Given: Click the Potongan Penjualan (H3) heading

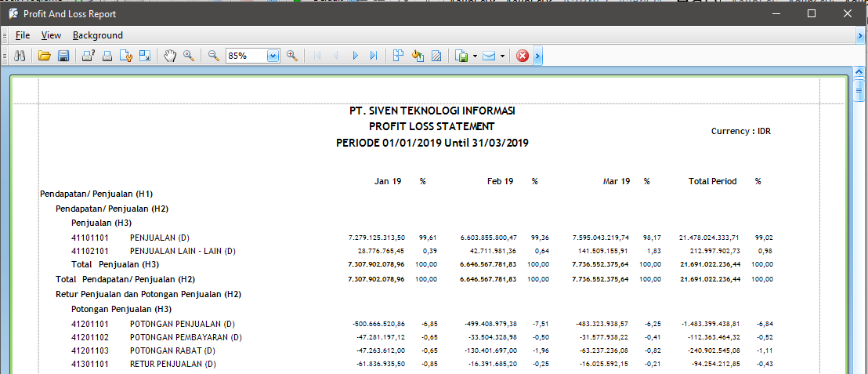Looking at the screenshot, I should [121, 309].
